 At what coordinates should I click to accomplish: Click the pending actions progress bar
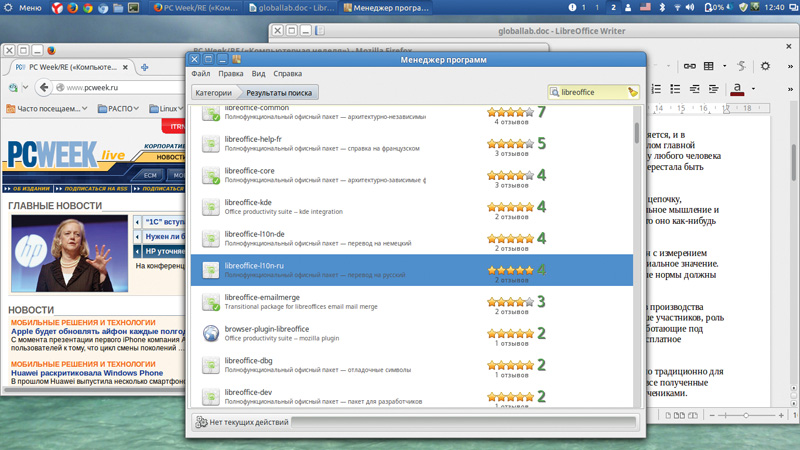click(464, 422)
